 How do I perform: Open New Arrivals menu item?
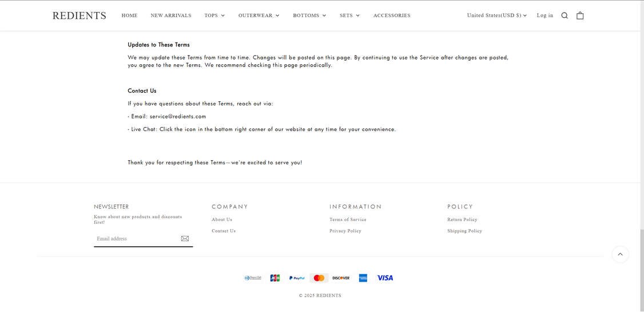pyautogui.click(x=171, y=15)
